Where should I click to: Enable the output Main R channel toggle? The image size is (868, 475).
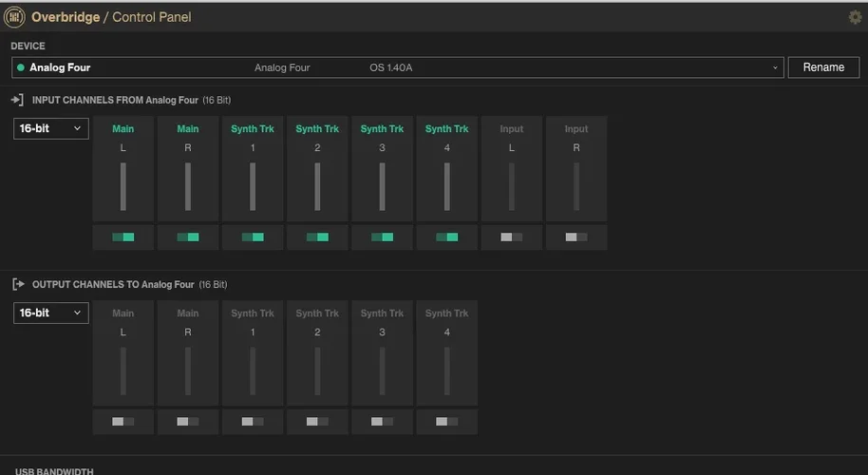point(188,421)
